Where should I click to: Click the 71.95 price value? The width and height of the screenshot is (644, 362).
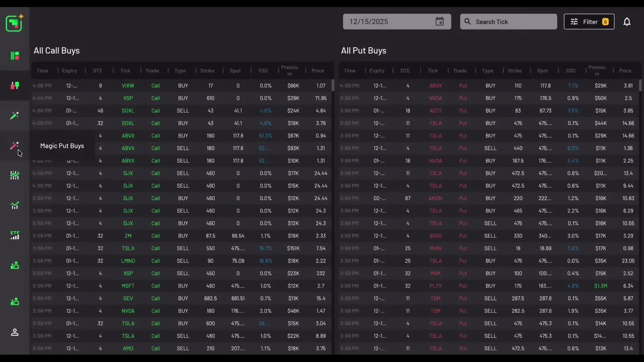click(x=320, y=98)
